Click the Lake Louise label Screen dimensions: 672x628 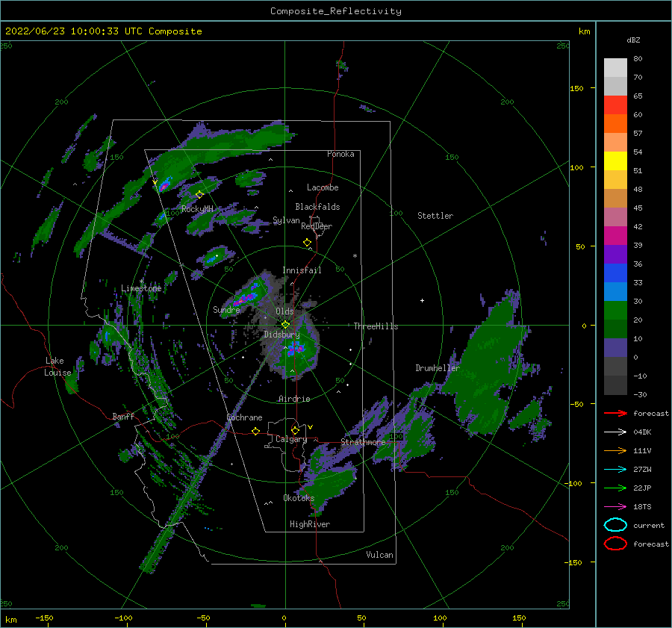tap(58, 367)
